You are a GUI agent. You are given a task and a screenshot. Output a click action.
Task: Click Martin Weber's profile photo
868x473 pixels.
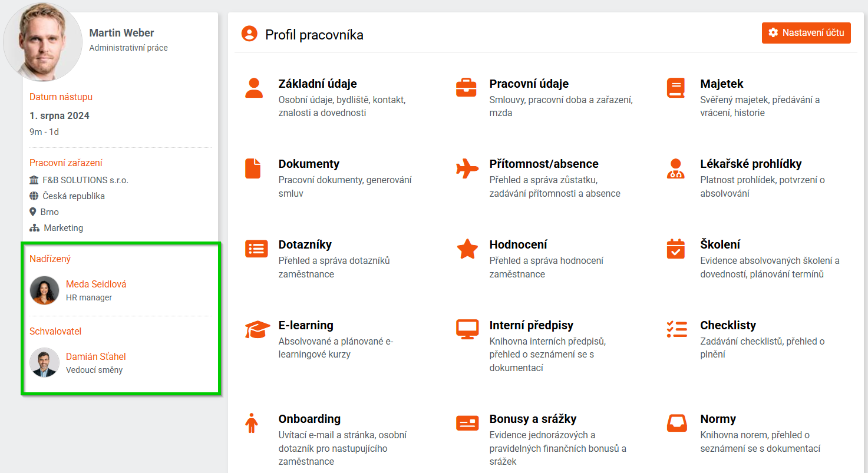coord(42,42)
